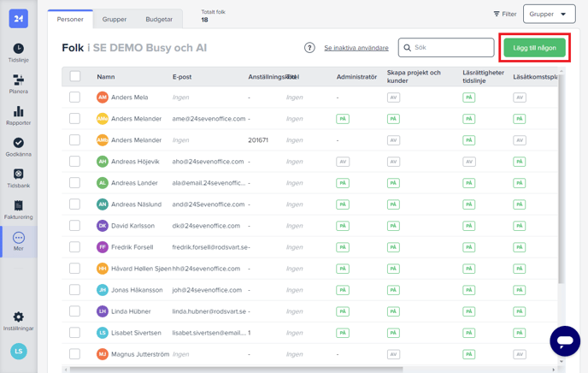Open the LS user profile menu

click(18, 351)
